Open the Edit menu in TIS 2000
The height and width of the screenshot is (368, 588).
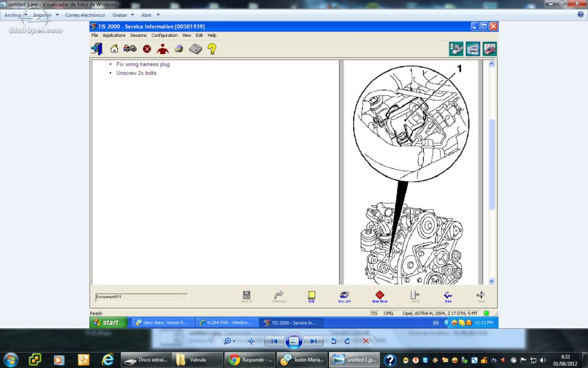(x=199, y=35)
